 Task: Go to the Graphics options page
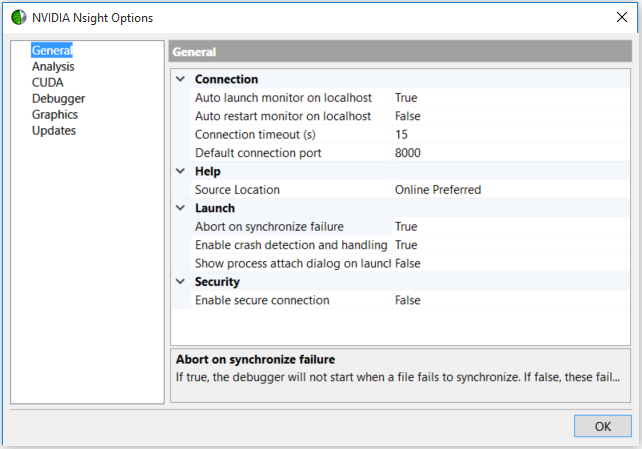[x=55, y=114]
